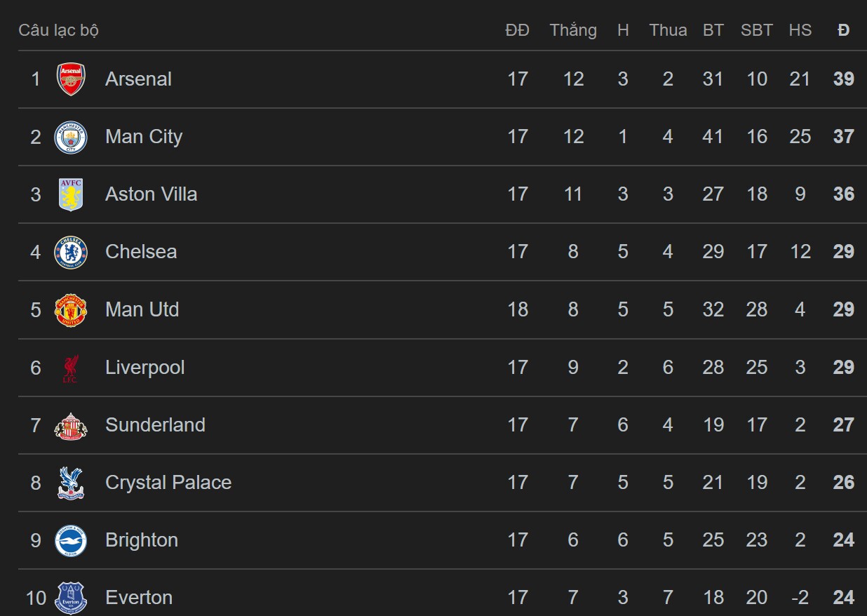This screenshot has height=616, width=867.
Task: Click the Arsenal club crest icon
Action: click(x=71, y=79)
